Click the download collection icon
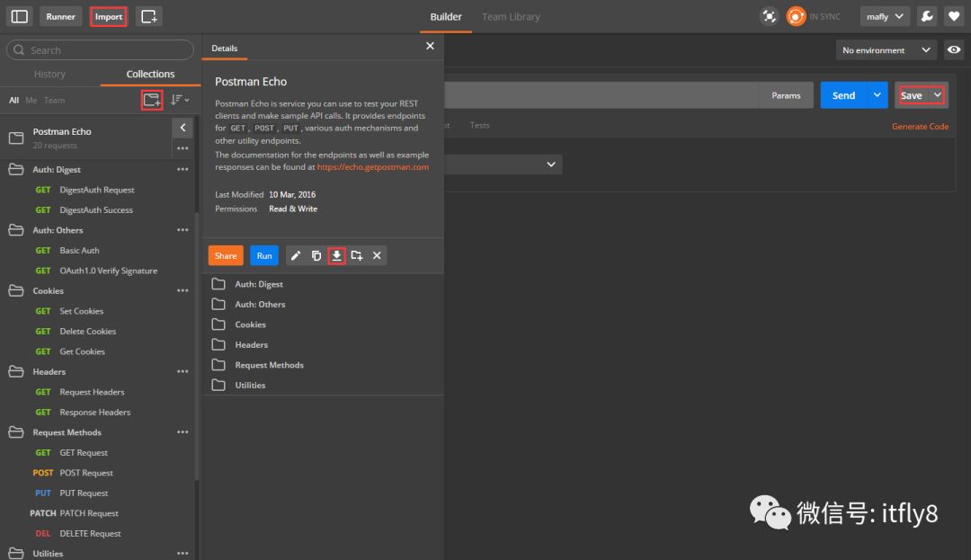Viewport: 971px width, 560px height. pos(336,255)
